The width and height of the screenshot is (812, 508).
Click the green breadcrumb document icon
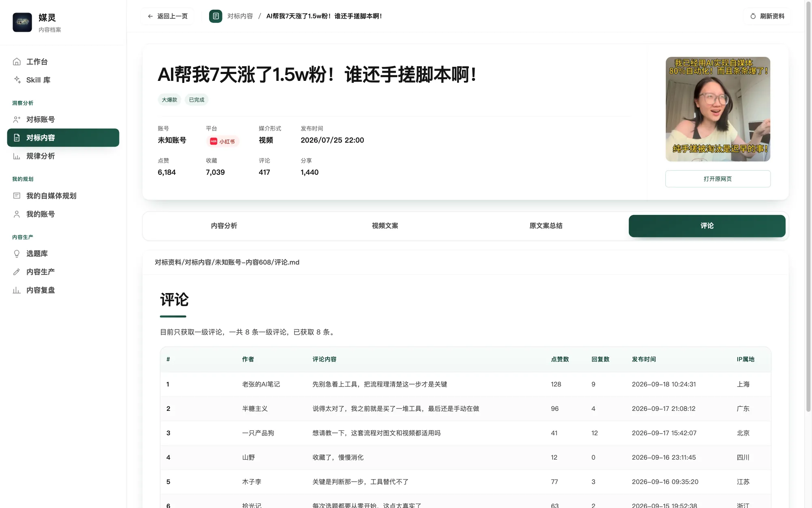coord(216,16)
